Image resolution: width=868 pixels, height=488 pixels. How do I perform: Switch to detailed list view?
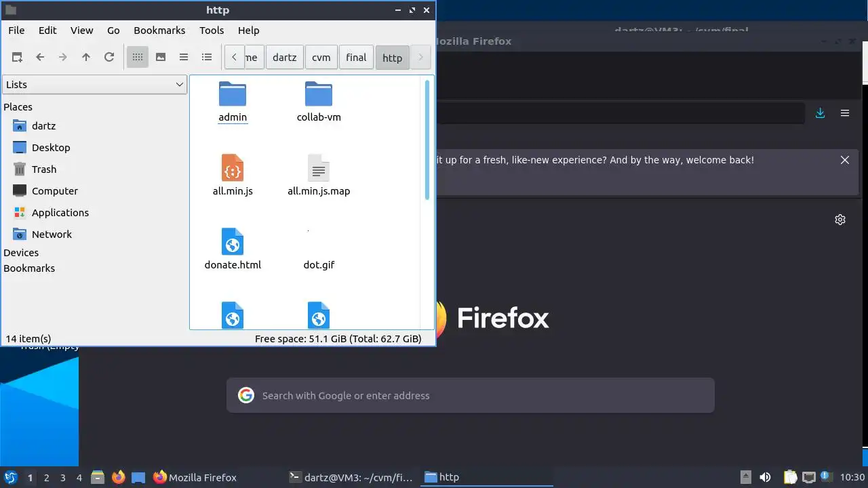coord(207,58)
